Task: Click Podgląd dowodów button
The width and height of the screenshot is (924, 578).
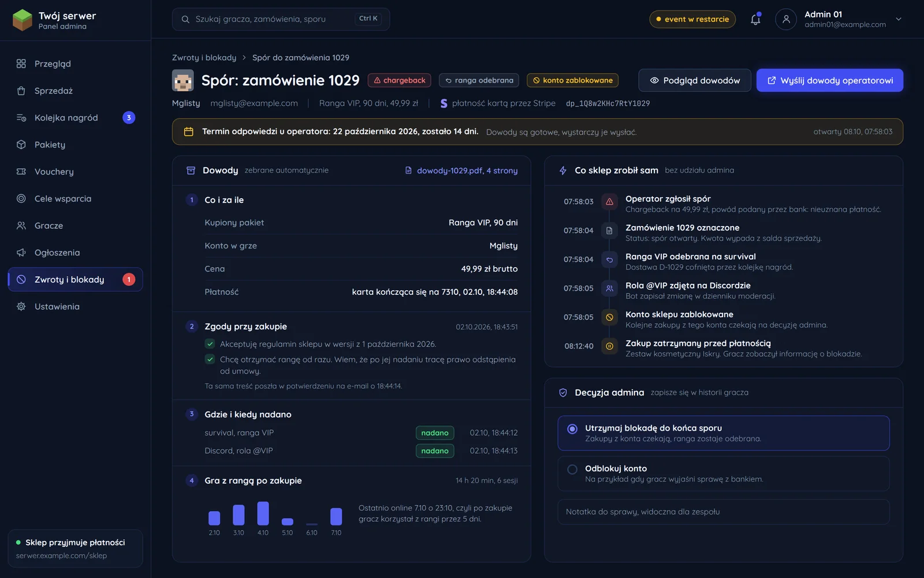Action: pos(695,80)
